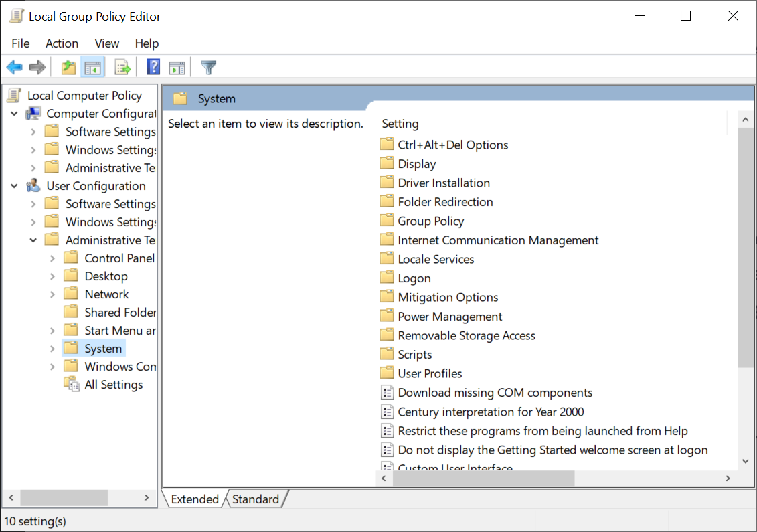This screenshot has width=757, height=532.
Task: Open the File menu
Action: (x=20, y=43)
